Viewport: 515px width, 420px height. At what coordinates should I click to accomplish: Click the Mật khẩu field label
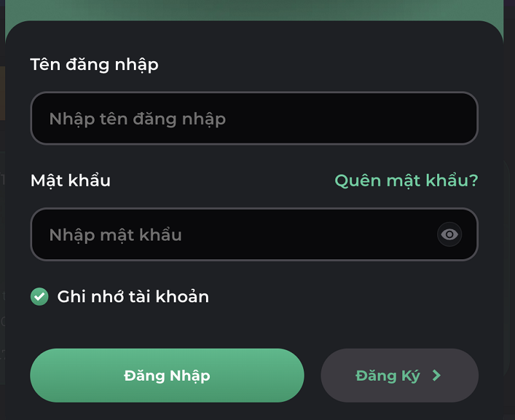[70, 181]
